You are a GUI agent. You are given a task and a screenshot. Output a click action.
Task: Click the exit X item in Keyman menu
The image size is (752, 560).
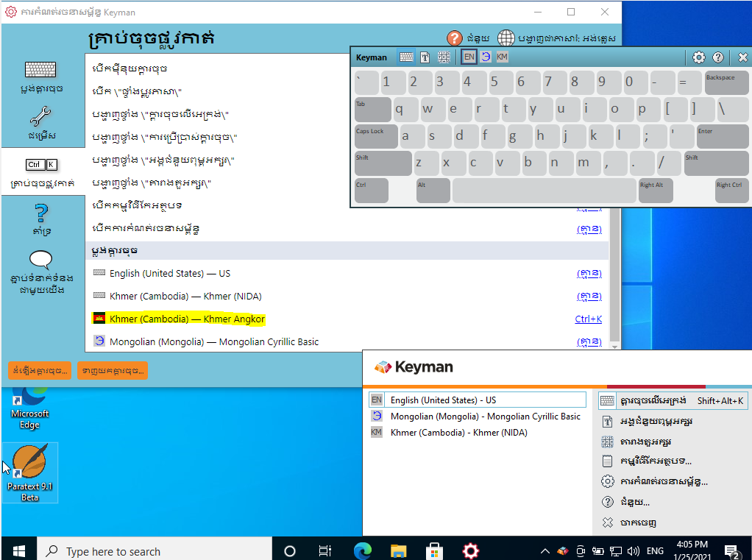[x=673, y=522]
